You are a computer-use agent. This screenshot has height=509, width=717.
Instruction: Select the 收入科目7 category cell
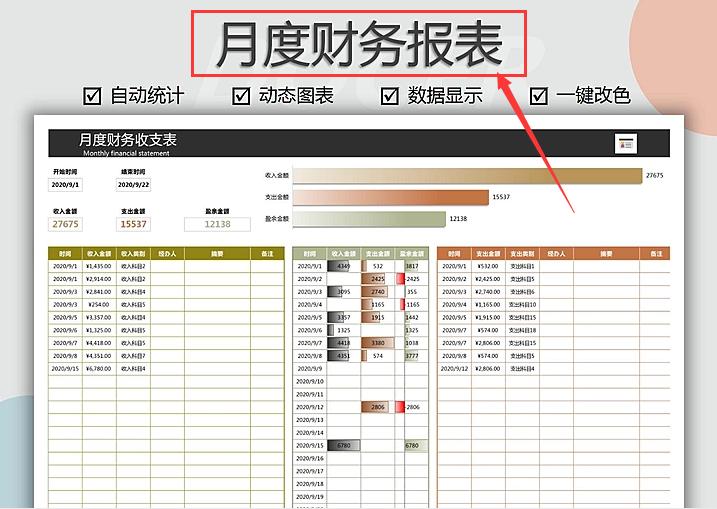133,355
